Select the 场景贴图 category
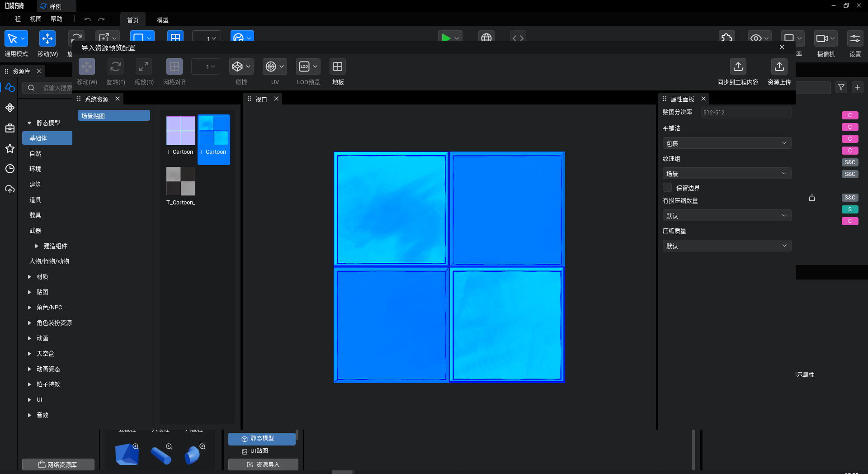This screenshot has width=868, height=474. tap(114, 116)
